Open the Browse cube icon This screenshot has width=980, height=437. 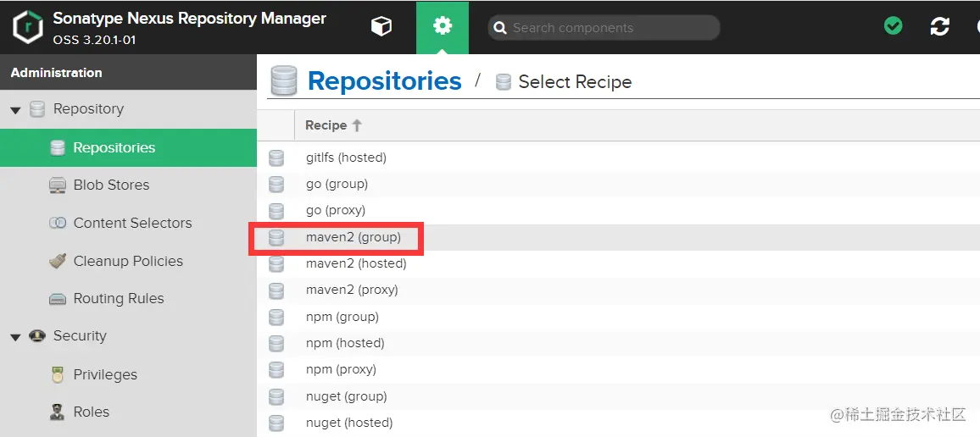point(381,27)
